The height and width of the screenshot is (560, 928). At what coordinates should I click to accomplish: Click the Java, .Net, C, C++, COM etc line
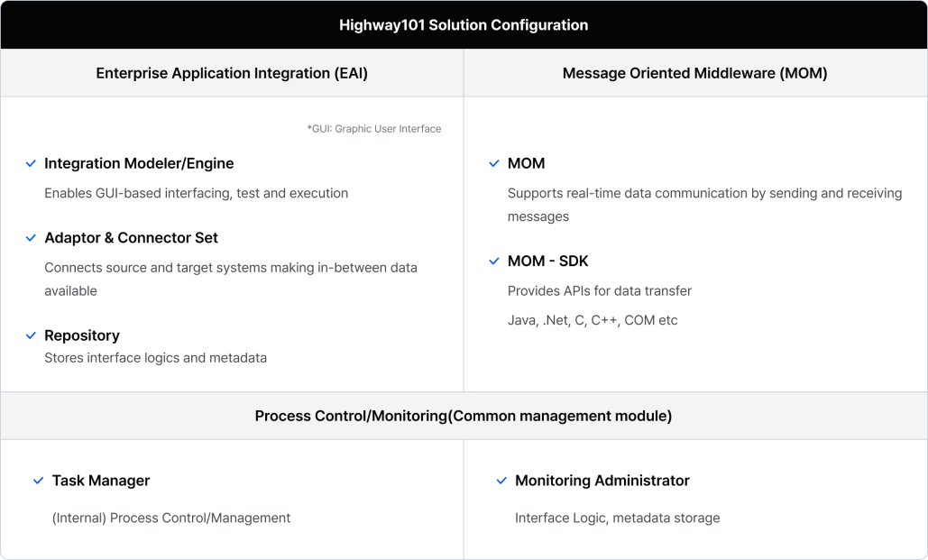click(x=593, y=320)
